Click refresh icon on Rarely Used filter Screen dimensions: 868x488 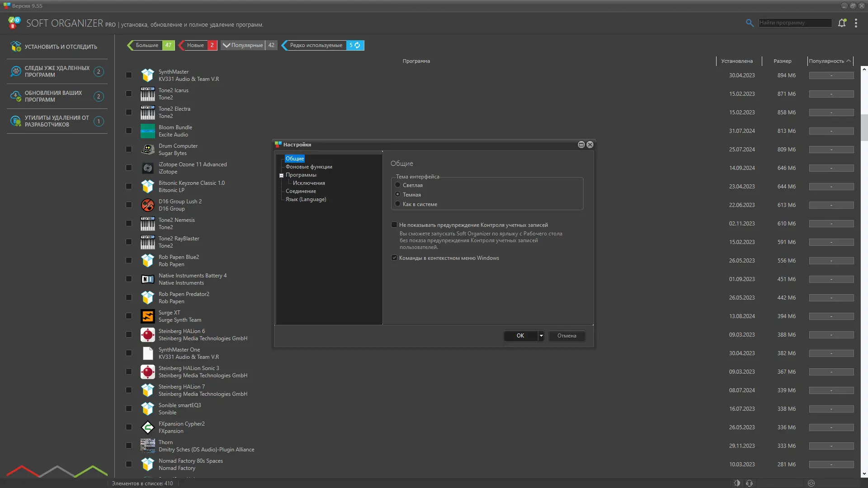point(358,45)
